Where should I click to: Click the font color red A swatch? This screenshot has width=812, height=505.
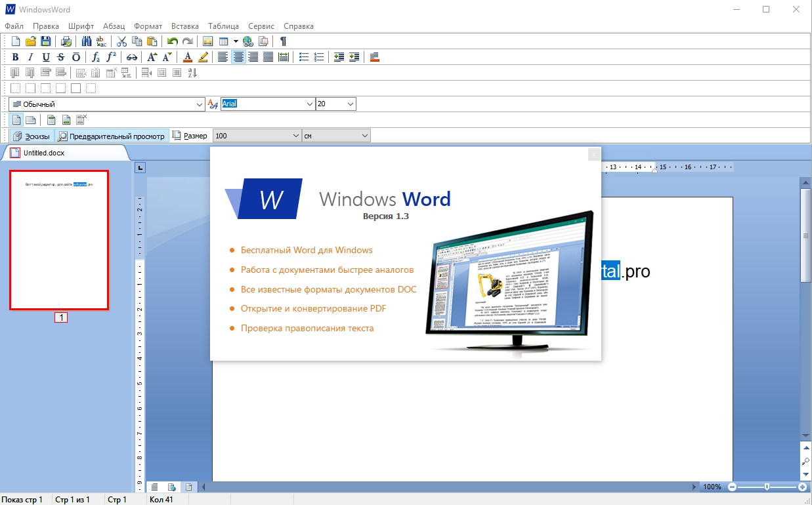tap(188, 57)
